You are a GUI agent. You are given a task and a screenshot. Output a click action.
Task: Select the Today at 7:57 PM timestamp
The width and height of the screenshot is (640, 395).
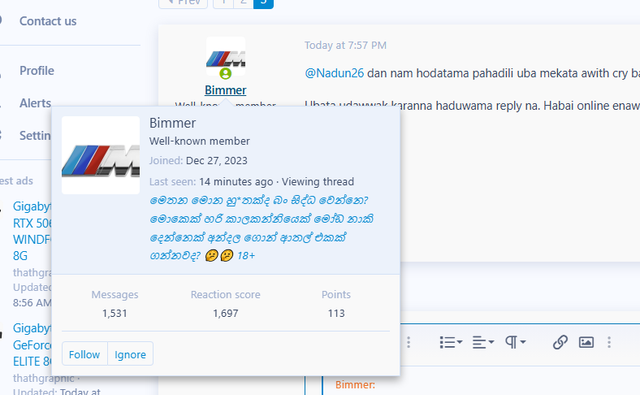[345, 45]
